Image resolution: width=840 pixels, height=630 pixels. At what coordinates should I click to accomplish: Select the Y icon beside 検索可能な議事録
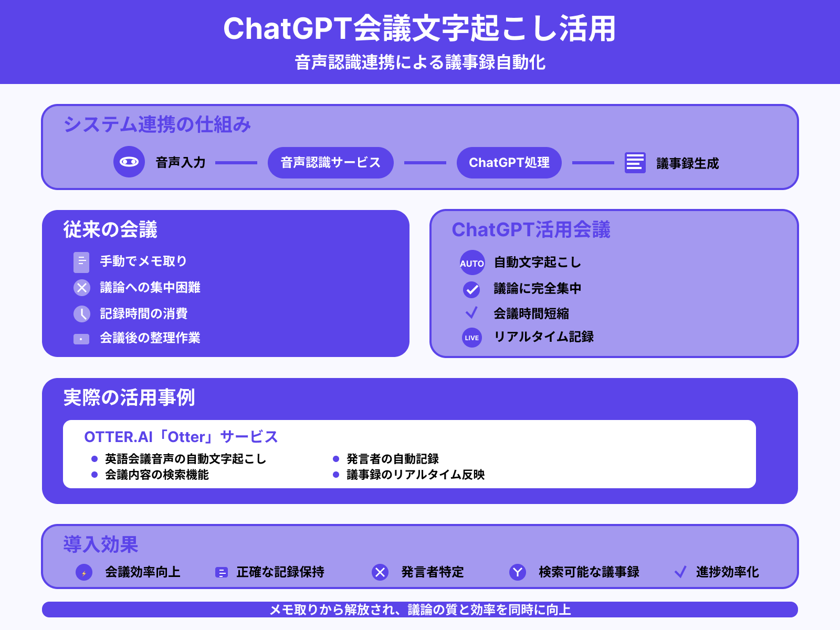point(517,572)
